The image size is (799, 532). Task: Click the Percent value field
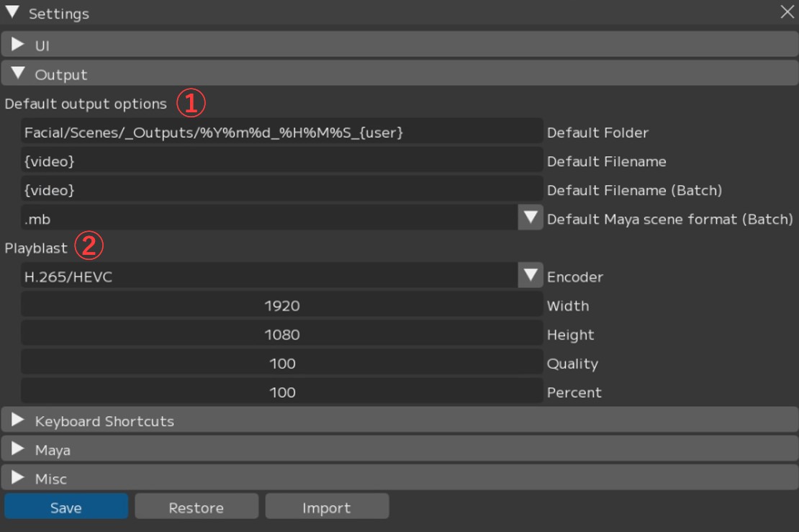pyautogui.click(x=281, y=392)
